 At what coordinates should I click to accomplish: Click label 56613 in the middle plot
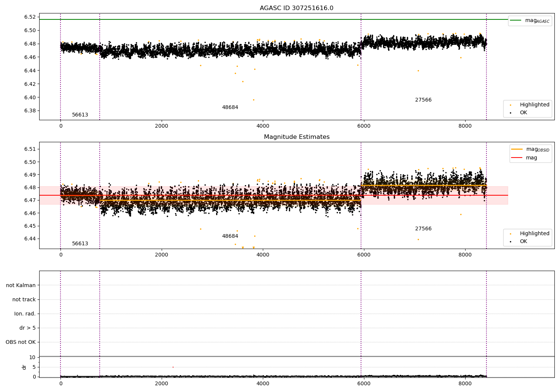80,244
